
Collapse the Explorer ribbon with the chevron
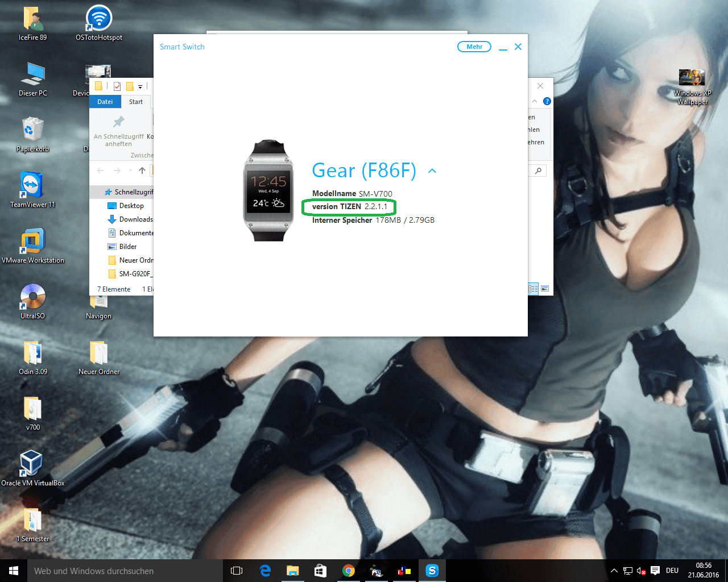point(535,101)
